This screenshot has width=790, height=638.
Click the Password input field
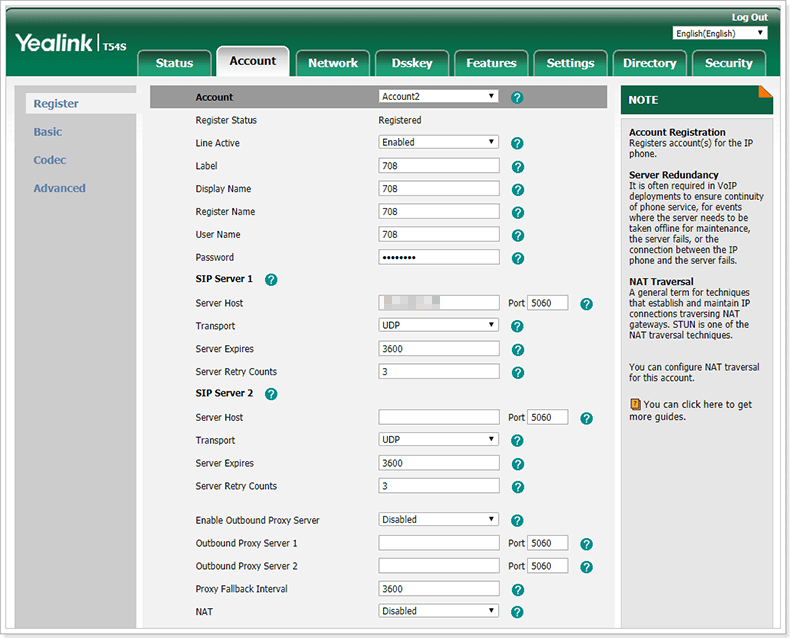pos(439,257)
